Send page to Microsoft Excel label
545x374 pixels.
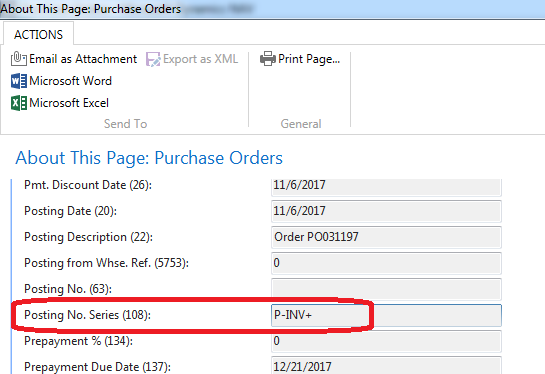69,103
